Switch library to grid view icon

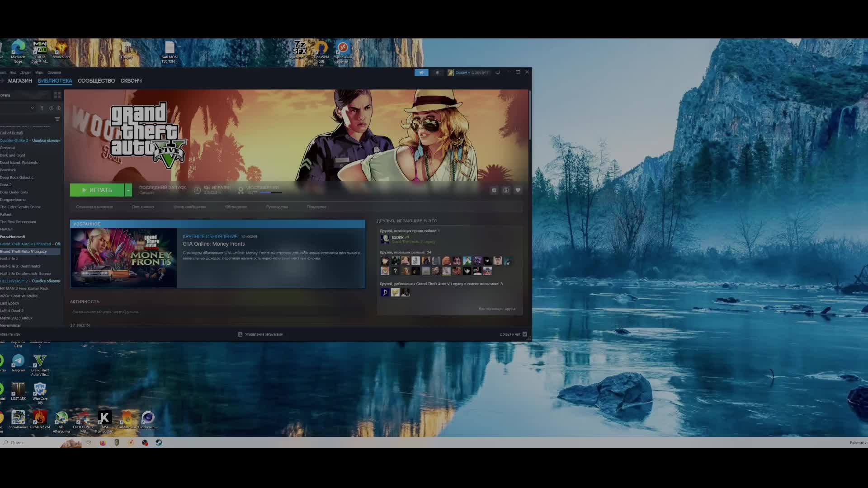(x=57, y=95)
